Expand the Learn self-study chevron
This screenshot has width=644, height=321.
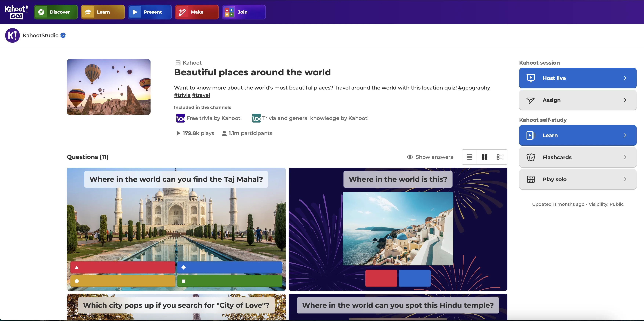coord(625,135)
